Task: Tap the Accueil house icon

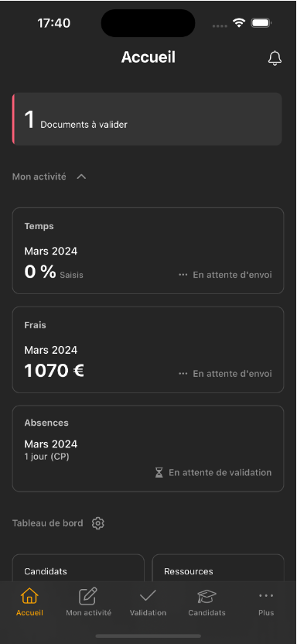Action: [29, 595]
